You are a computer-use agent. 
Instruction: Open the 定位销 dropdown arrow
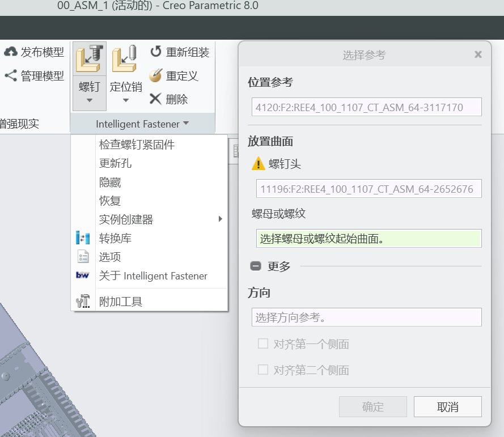click(x=126, y=100)
